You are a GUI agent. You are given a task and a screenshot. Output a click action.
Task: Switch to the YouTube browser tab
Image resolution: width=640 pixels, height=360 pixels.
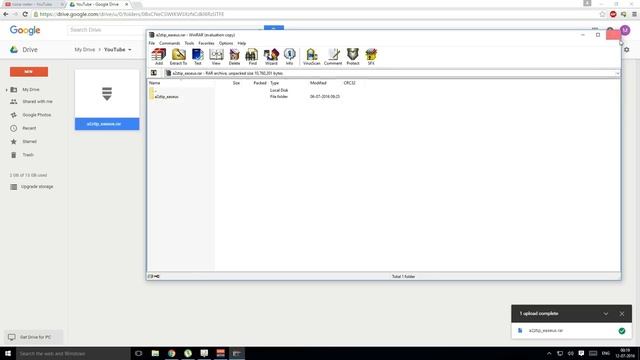pos(33,4)
